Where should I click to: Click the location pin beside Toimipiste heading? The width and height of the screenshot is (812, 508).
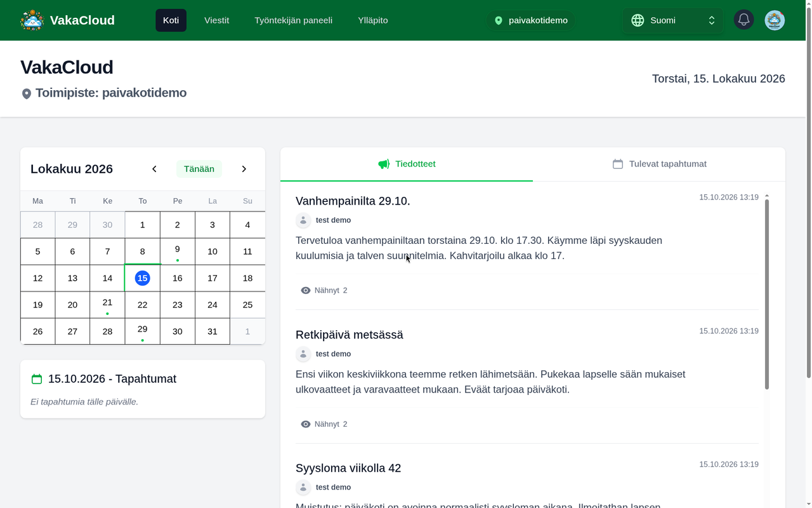click(27, 93)
